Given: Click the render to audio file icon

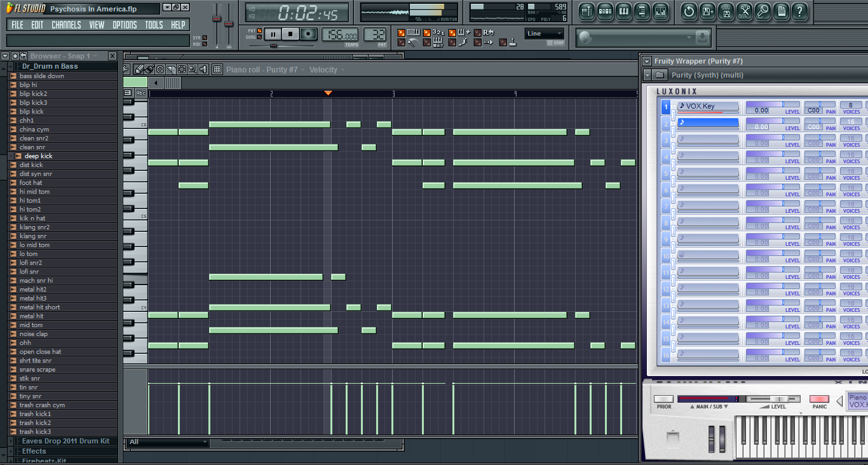Looking at the screenshot, I should pos(726,11).
